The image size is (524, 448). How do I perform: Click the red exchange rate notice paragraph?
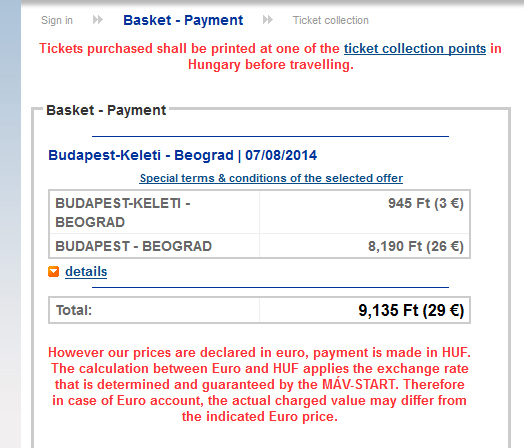259,385
